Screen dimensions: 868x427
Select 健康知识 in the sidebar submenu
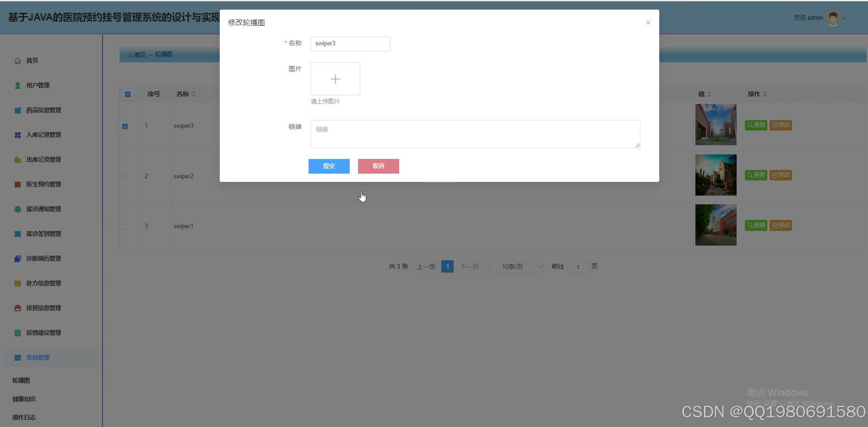(23, 399)
